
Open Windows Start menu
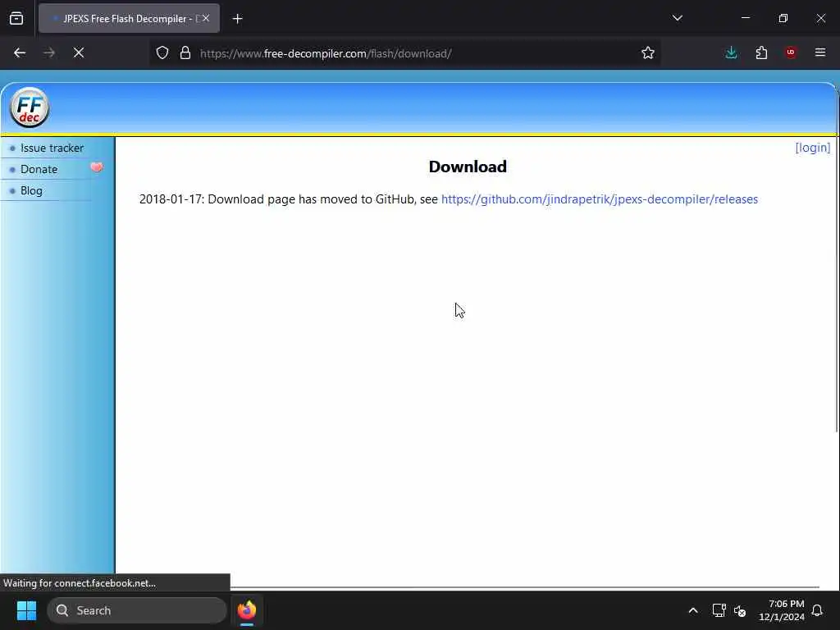click(x=26, y=610)
